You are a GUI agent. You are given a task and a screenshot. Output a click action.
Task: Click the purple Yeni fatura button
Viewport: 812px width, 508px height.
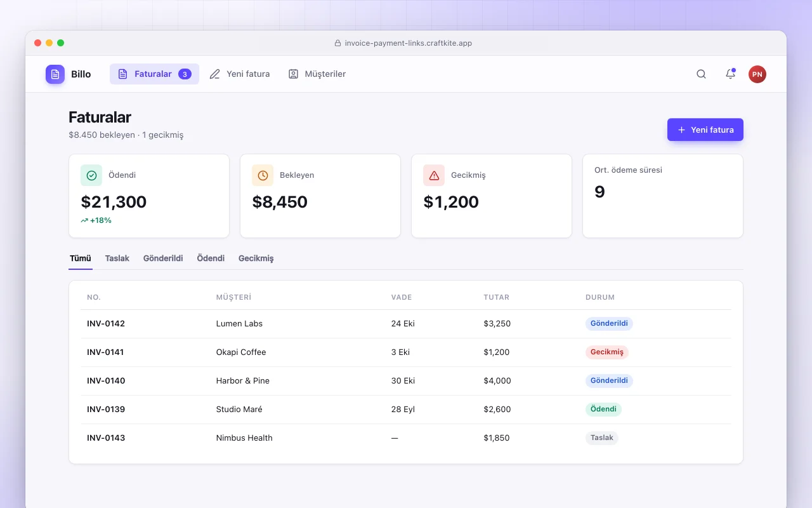tap(705, 130)
